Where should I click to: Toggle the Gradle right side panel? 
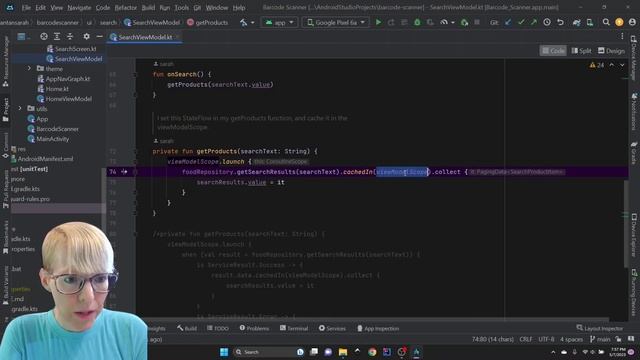coord(634,153)
